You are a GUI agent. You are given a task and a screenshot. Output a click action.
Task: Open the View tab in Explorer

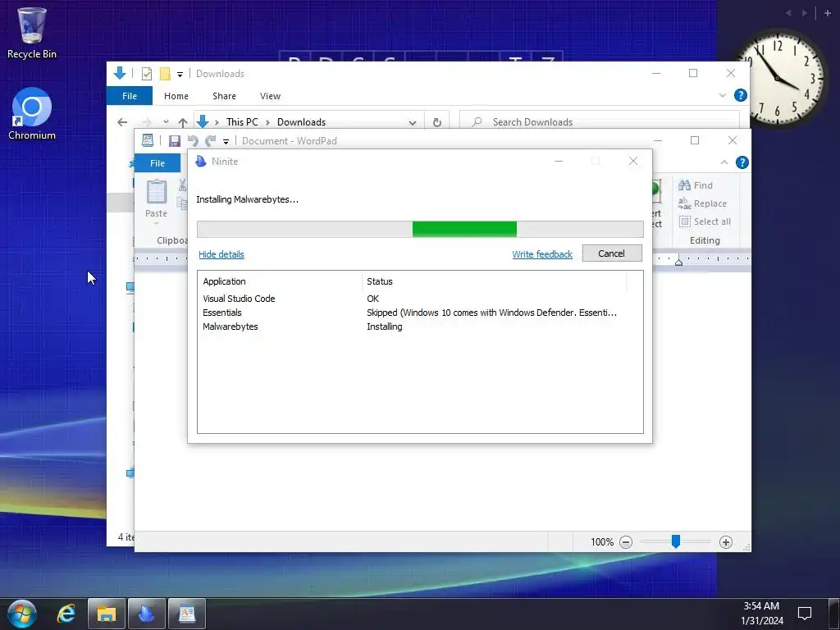(270, 96)
